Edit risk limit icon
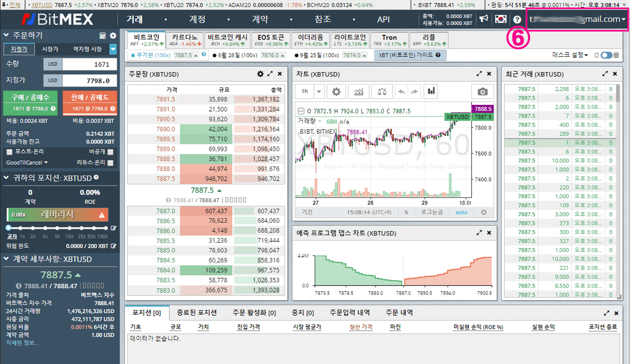630x364 pixels. click(114, 246)
